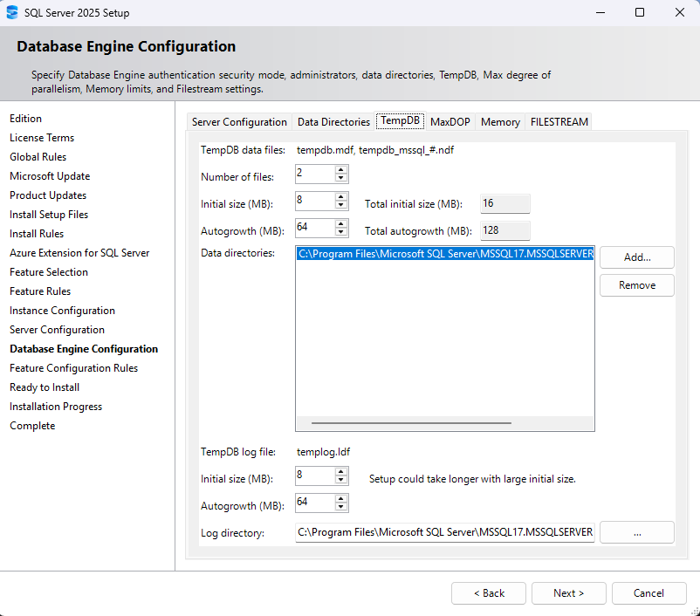Click Add to add a data directory
The width and height of the screenshot is (700, 616).
pyautogui.click(x=636, y=257)
